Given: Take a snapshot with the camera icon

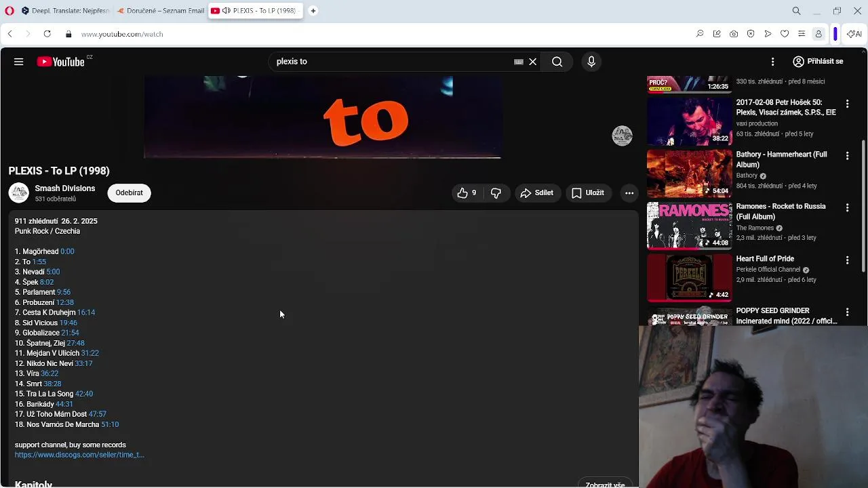Looking at the screenshot, I should coord(734,34).
